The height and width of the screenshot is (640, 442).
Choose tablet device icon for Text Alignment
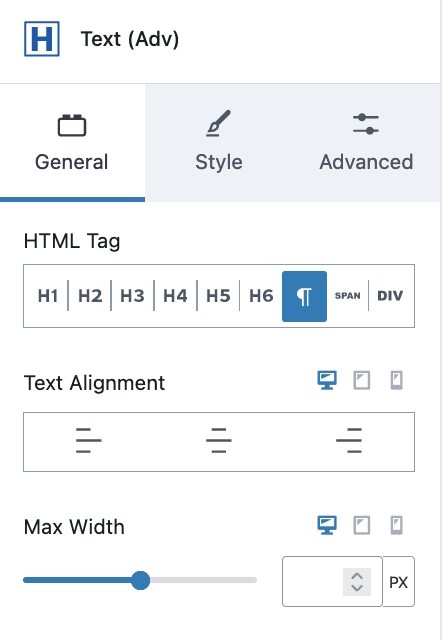click(x=362, y=380)
